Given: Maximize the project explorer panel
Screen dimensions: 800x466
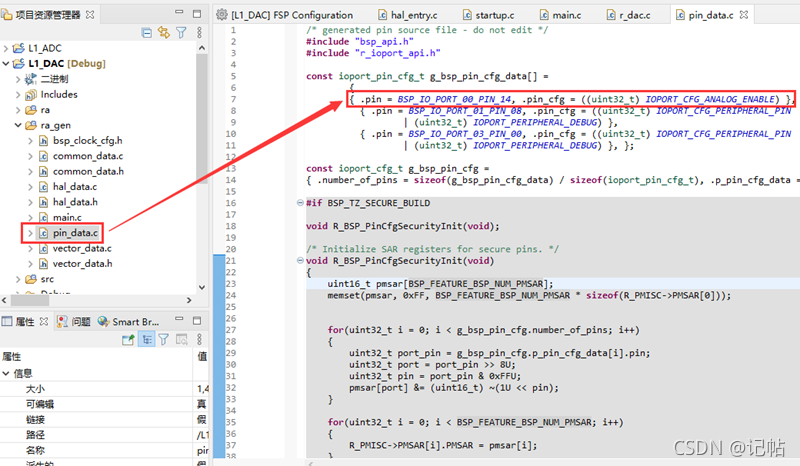Looking at the screenshot, I should (197, 14).
